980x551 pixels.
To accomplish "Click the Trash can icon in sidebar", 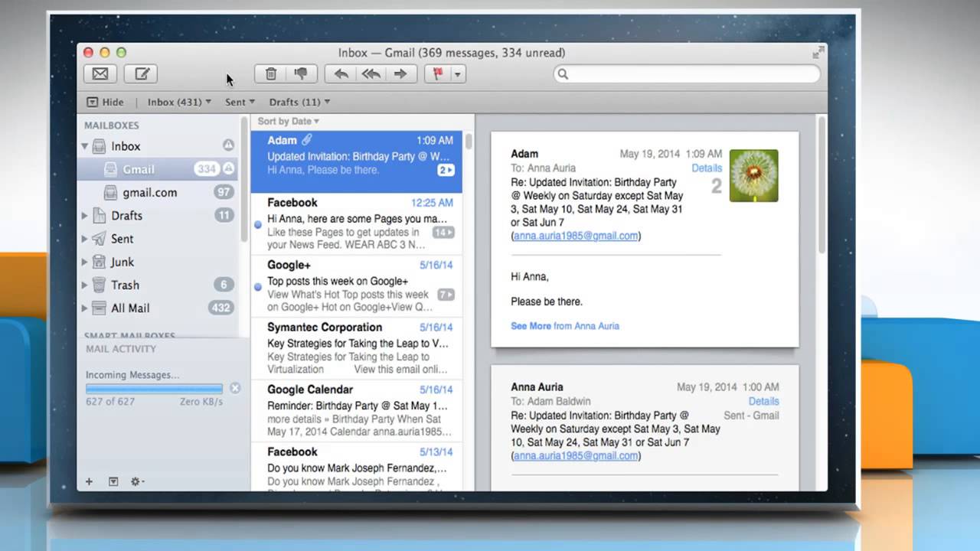I will [x=99, y=285].
